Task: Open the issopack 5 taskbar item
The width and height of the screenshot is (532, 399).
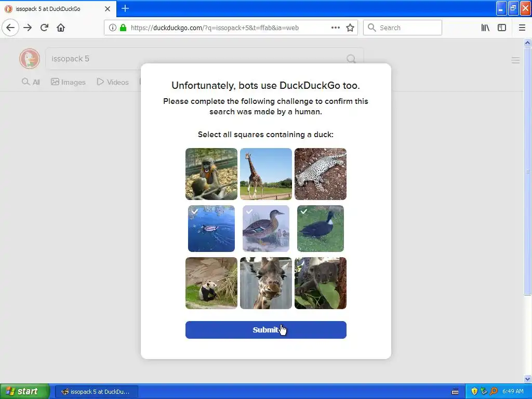Action: point(96,392)
